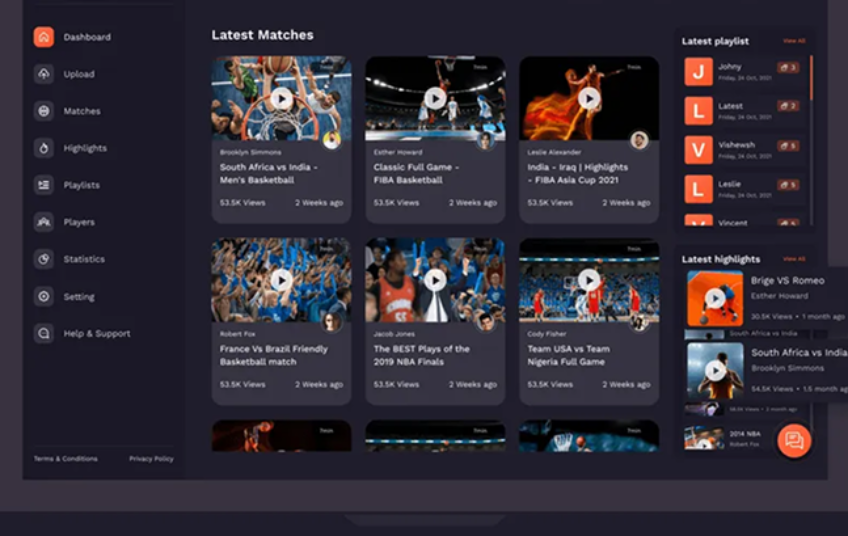Click Jacob Jones avatar on NBA Finals card
Screen dimensions: 848x536
[485, 322]
